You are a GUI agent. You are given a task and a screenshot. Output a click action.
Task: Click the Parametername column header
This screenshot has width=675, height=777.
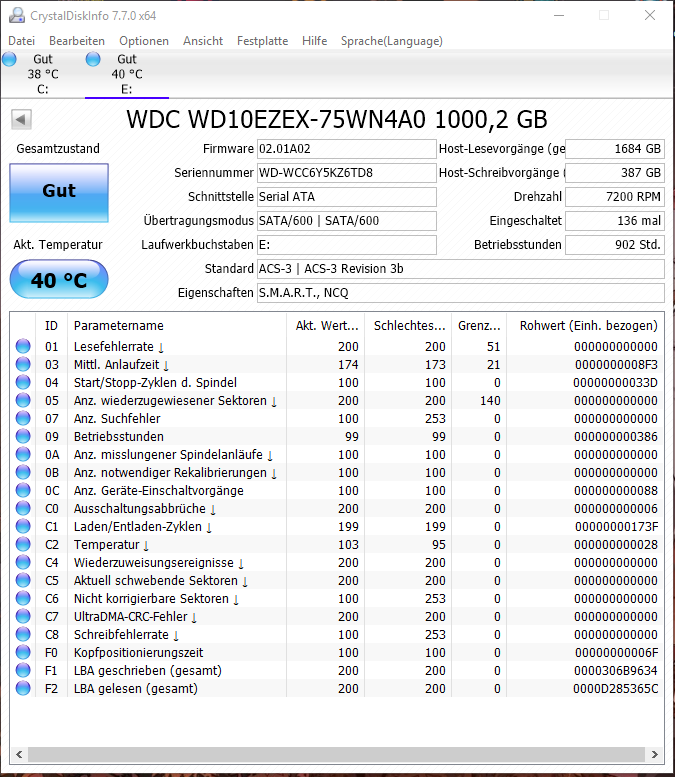point(177,326)
